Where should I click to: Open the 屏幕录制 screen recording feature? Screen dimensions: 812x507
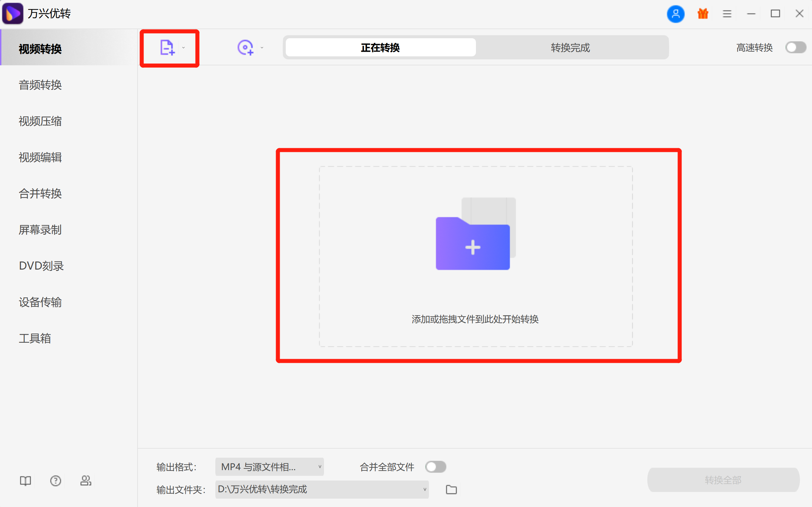40,230
